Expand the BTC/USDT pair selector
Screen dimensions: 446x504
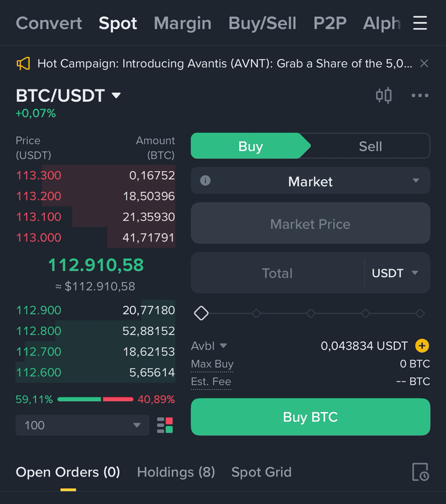(x=68, y=96)
